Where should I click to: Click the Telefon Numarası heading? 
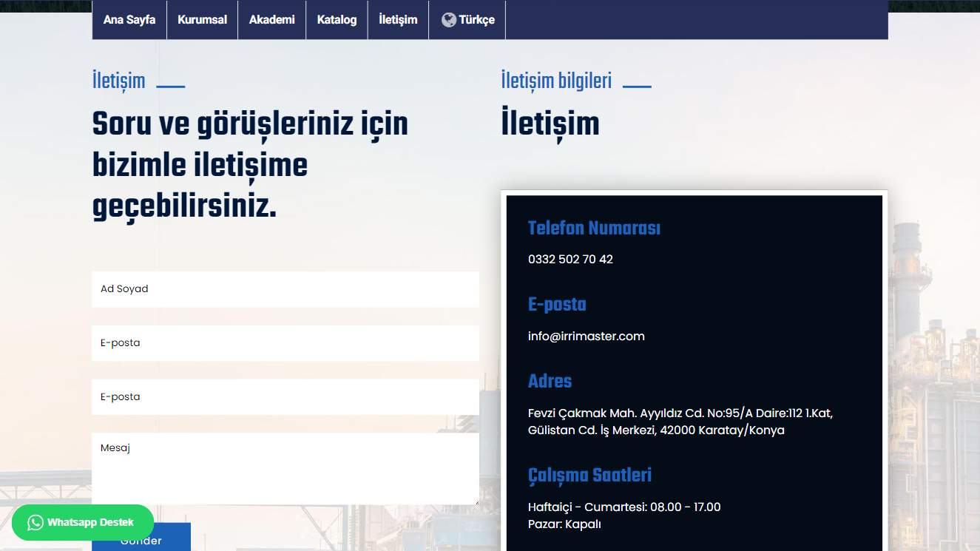pyautogui.click(x=594, y=229)
